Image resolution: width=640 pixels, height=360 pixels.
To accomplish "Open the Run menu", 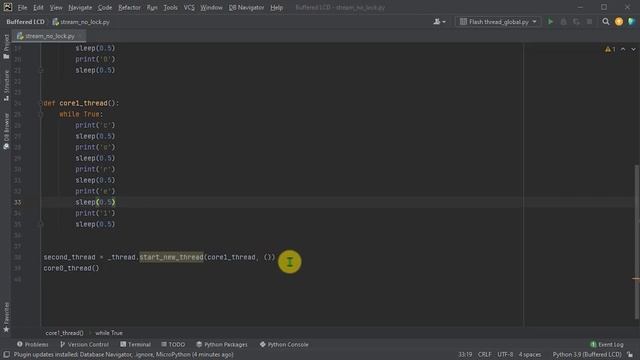I will (x=152, y=7).
